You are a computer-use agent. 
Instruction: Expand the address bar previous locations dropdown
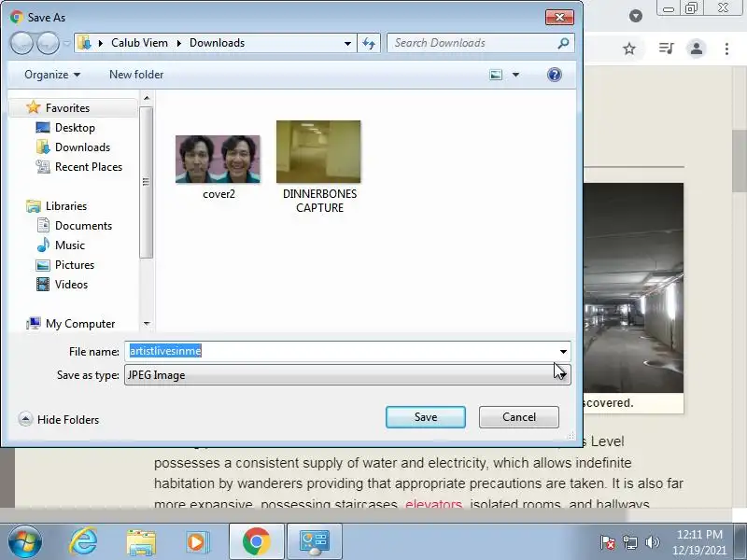[x=347, y=43]
